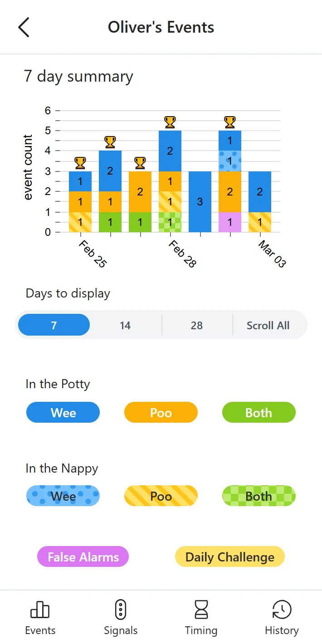
Task: Switch to the 14 day view
Action: click(x=125, y=325)
